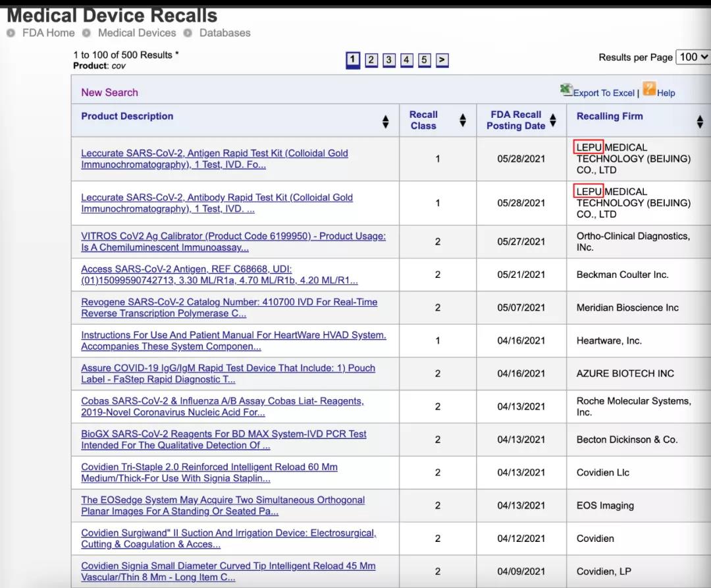The height and width of the screenshot is (588, 711).
Task: Open Leccurate SARS-CoV-2 Antibody Rapid Test Kit recall
Action: coord(217,203)
